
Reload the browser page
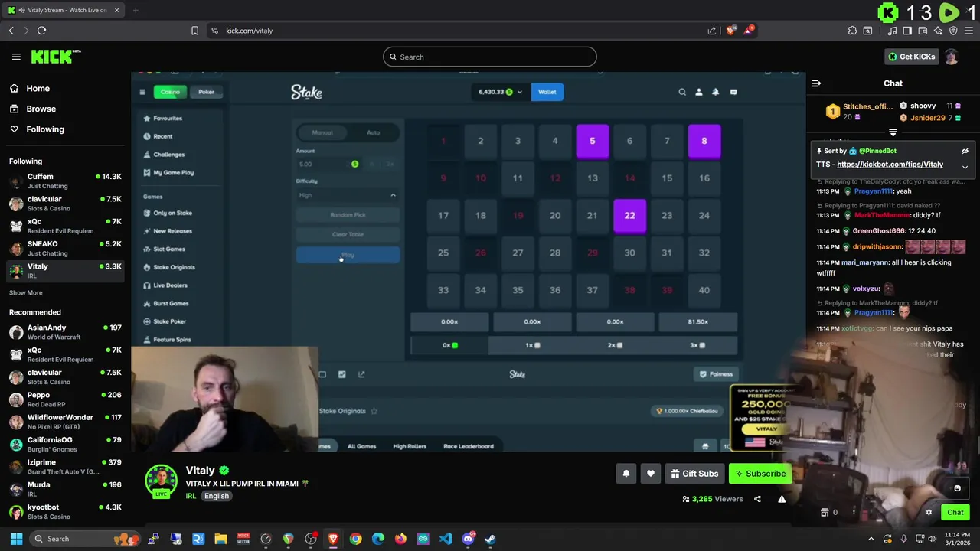[41, 31]
